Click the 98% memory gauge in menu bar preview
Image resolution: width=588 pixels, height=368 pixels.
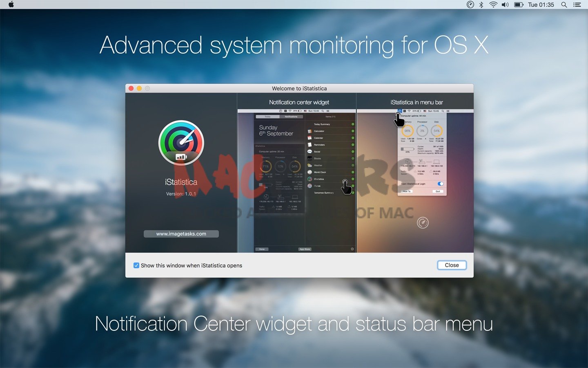408,131
